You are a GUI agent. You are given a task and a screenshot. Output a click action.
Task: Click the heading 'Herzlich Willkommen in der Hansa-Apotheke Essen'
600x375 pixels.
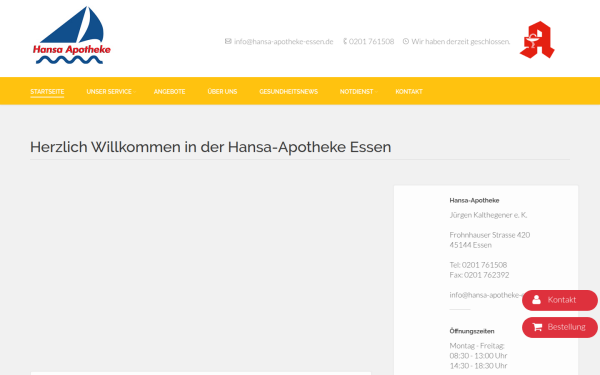tap(210, 147)
